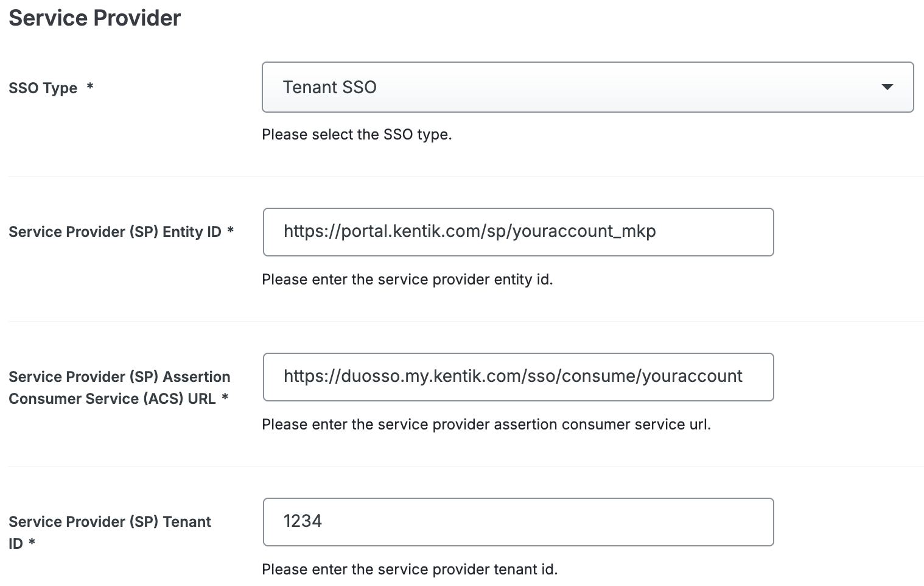Click the dropdown chevron next to Tenant SSO
924x586 pixels.
click(x=888, y=87)
